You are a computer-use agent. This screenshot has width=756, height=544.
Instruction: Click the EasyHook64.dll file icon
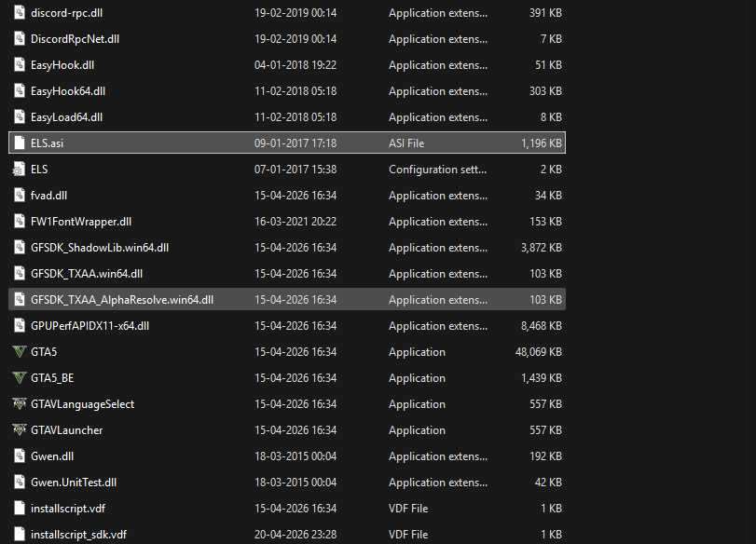tap(20, 90)
